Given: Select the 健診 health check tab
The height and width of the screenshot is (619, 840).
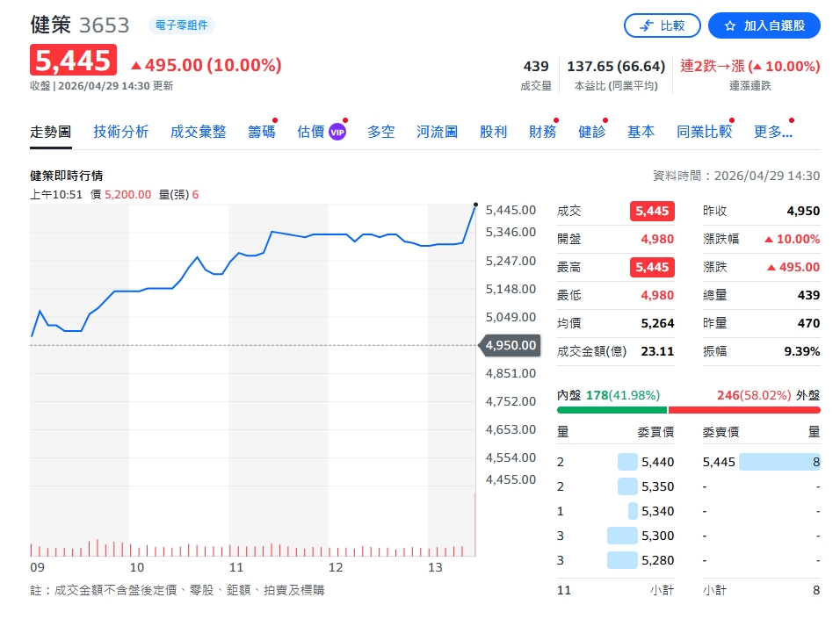Looking at the screenshot, I should pos(592,130).
